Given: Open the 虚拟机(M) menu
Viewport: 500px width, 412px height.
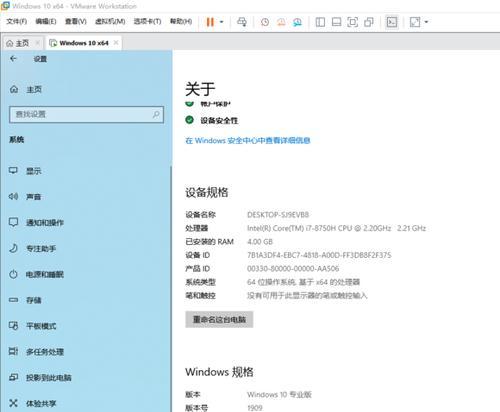Looking at the screenshot, I should [110, 21].
